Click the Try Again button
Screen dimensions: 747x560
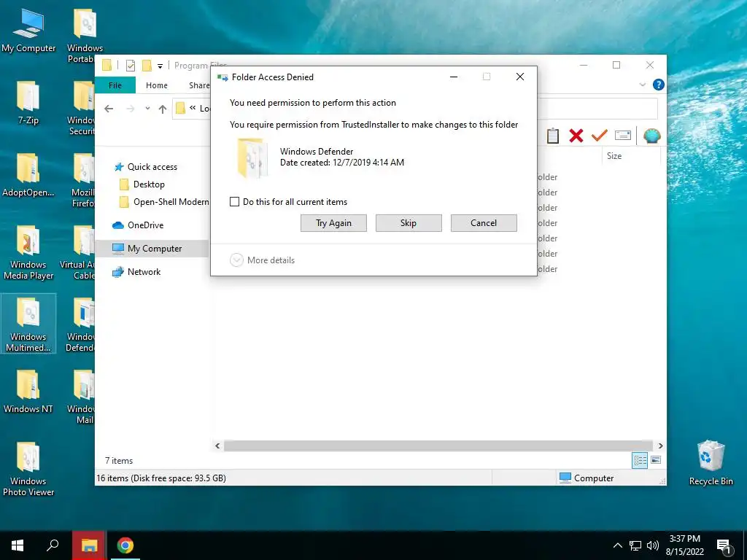tap(333, 223)
